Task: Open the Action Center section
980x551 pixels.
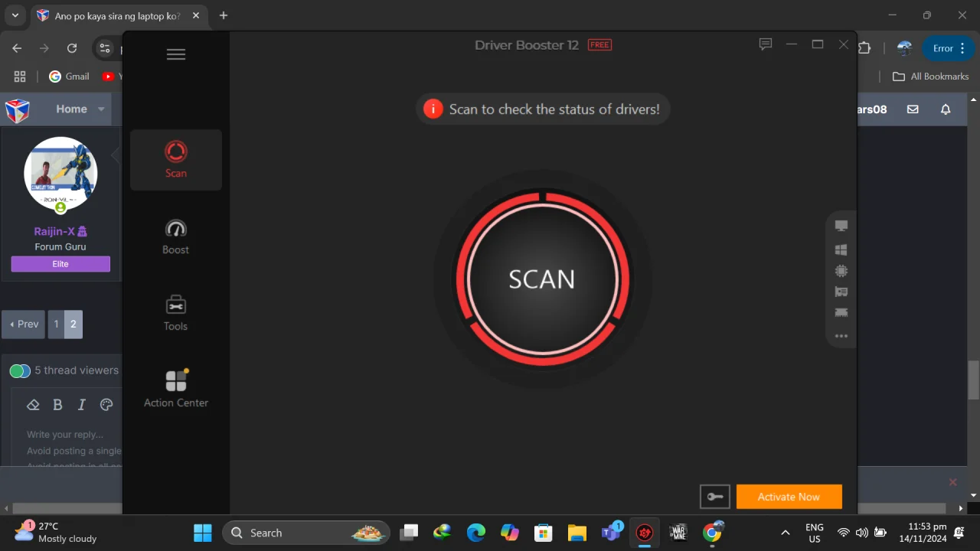Action: [x=176, y=389]
